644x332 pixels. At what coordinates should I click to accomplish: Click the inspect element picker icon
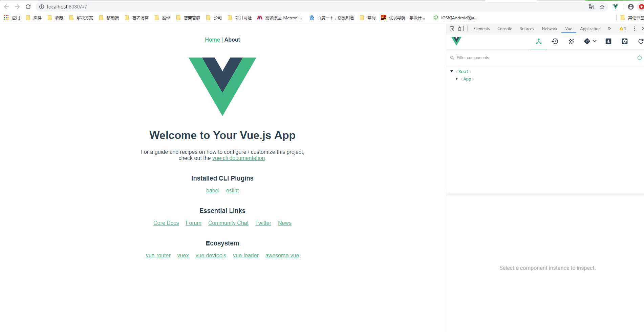(452, 29)
